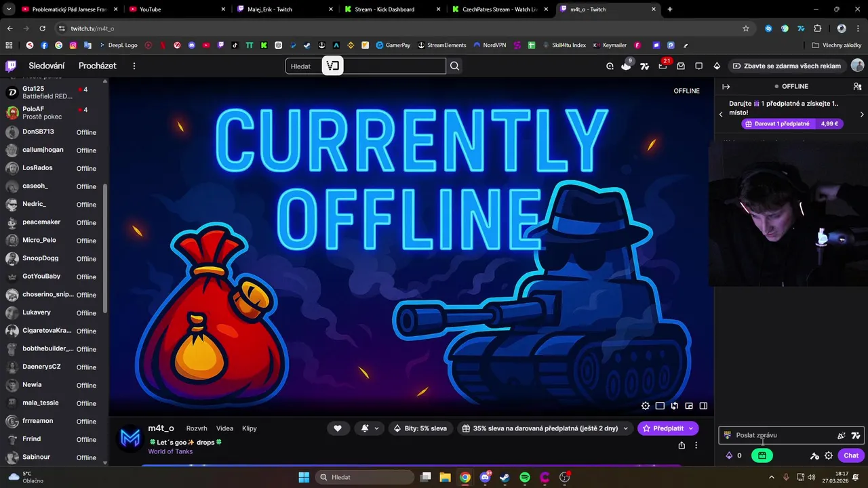Share the m4t_o channel
Viewport: 868px width, 488px height.
click(x=682, y=445)
